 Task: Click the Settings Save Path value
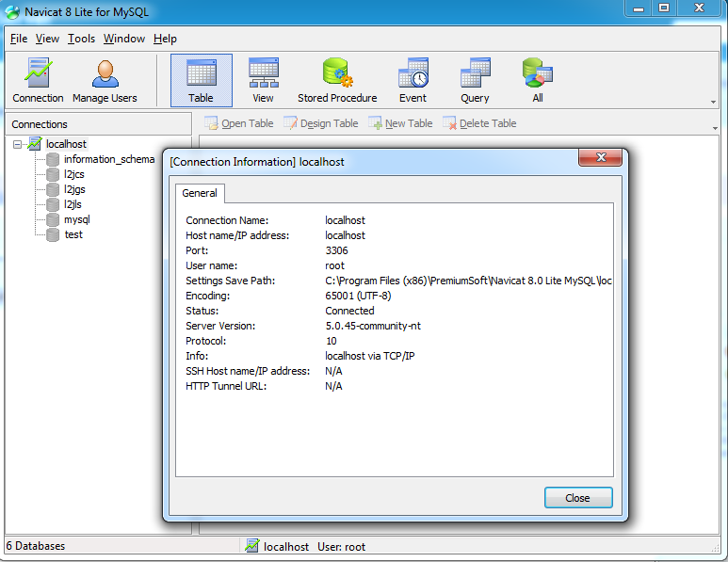pyautogui.click(x=468, y=281)
